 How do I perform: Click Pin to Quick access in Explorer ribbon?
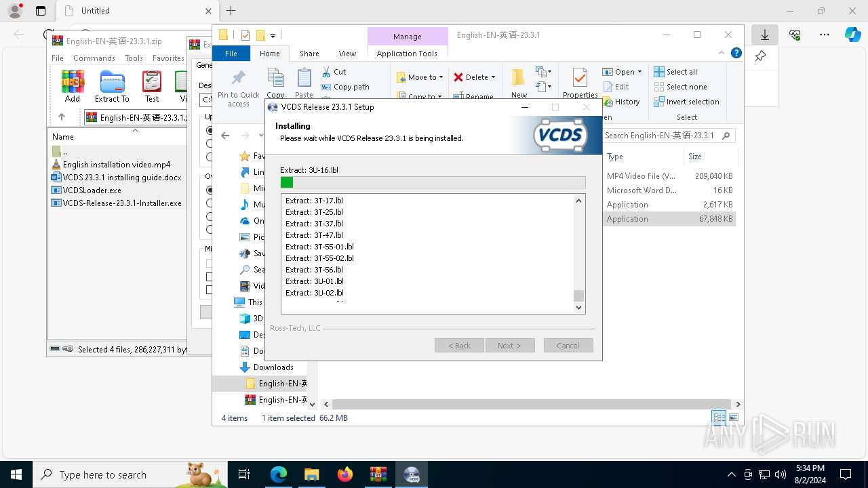pos(239,88)
